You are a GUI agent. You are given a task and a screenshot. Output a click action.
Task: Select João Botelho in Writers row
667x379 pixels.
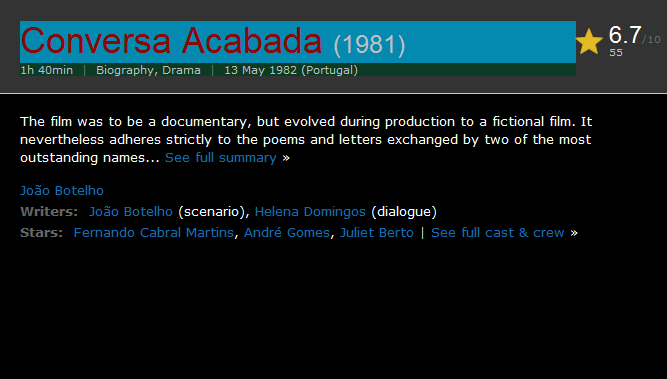tap(131, 212)
